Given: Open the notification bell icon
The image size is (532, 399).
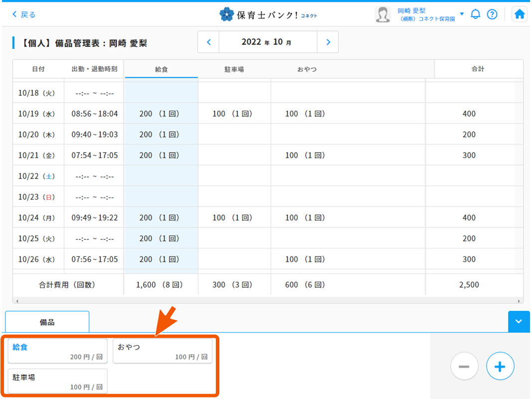Looking at the screenshot, I should [x=476, y=14].
